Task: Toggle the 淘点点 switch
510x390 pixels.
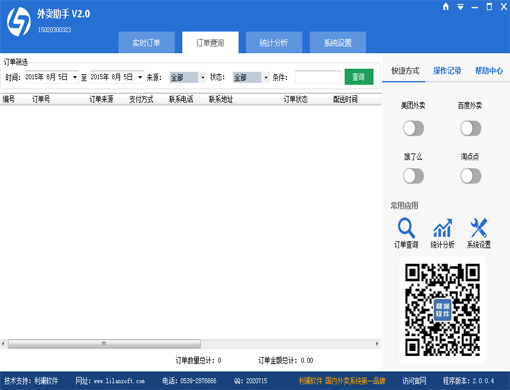Action: pyautogui.click(x=470, y=176)
